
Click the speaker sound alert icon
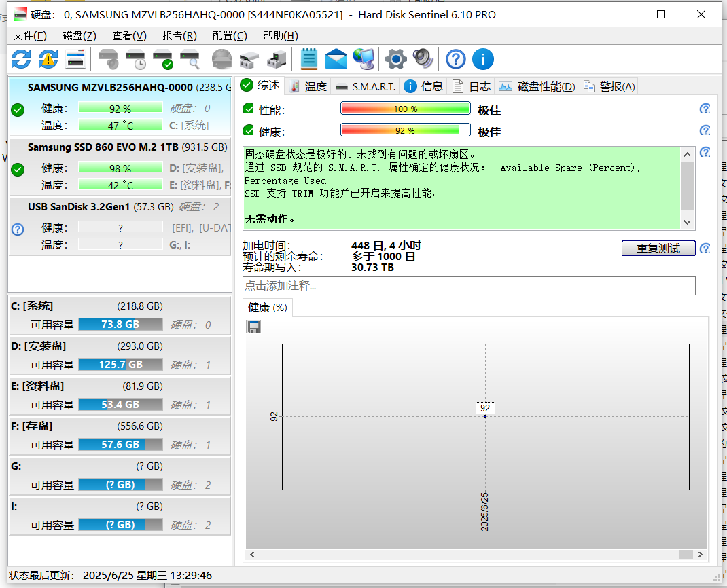[423, 59]
